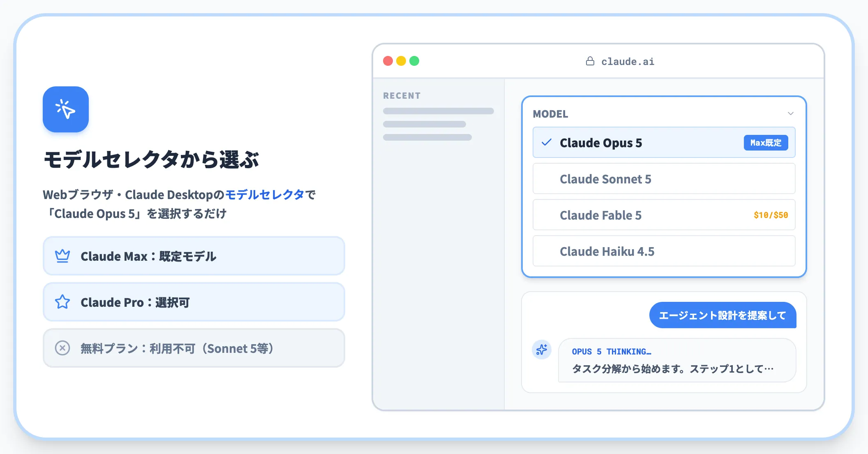
Task: Click the OPUS 5 THINKING… label
Action: 612,352
